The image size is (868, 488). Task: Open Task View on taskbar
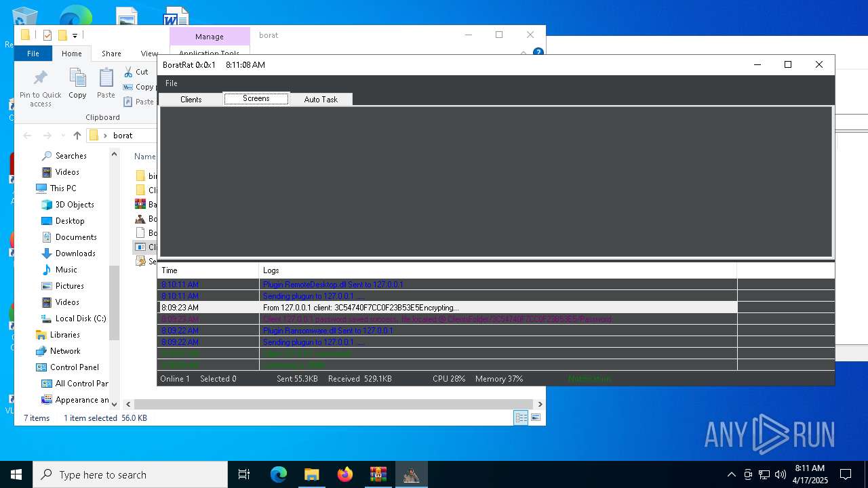244,474
